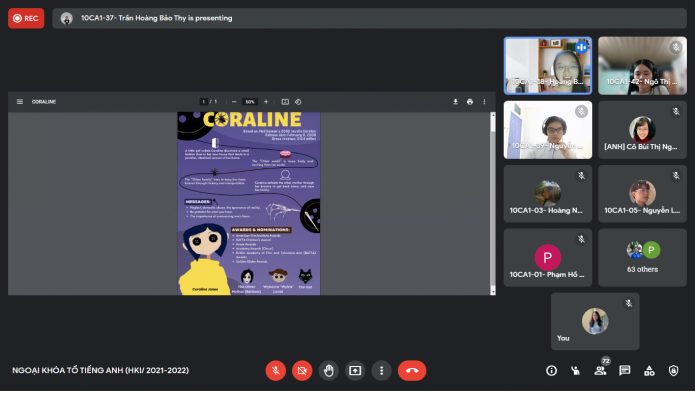Click the Present now screen share button
The width and height of the screenshot is (695, 393).
tap(355, 370)
